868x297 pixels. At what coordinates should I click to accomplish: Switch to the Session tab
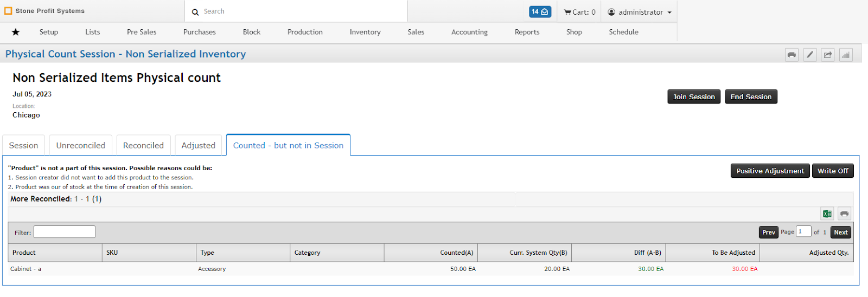tap(24, 145)
